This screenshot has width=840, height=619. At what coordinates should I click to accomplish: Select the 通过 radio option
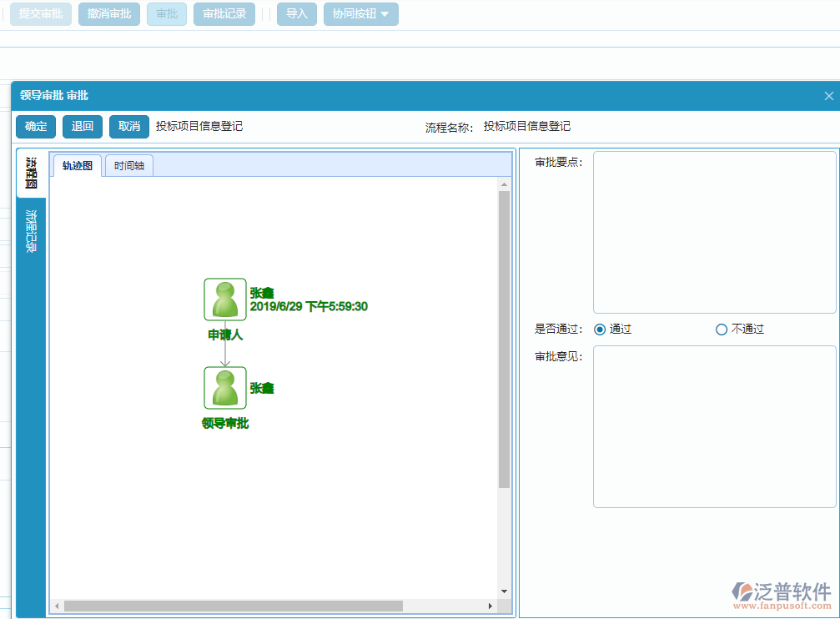pos(599,329)
